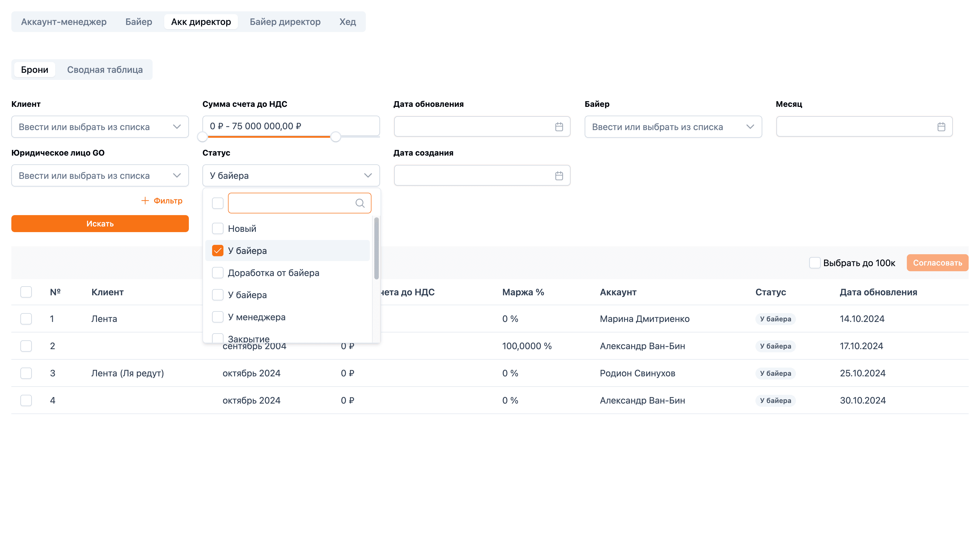Switch to the Аккаунт-менеджер tab
The height and width of the screenshot is (543, 980).
pos(64,22)
